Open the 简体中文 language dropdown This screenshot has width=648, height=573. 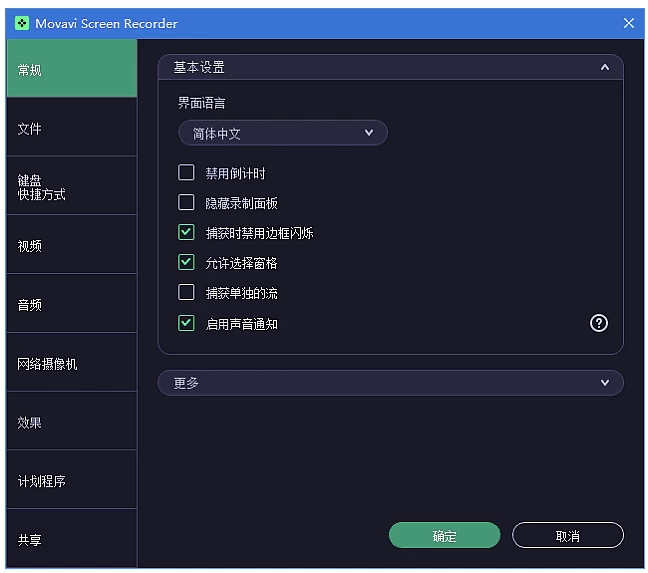pyautogui.click(x=282, y=133)
